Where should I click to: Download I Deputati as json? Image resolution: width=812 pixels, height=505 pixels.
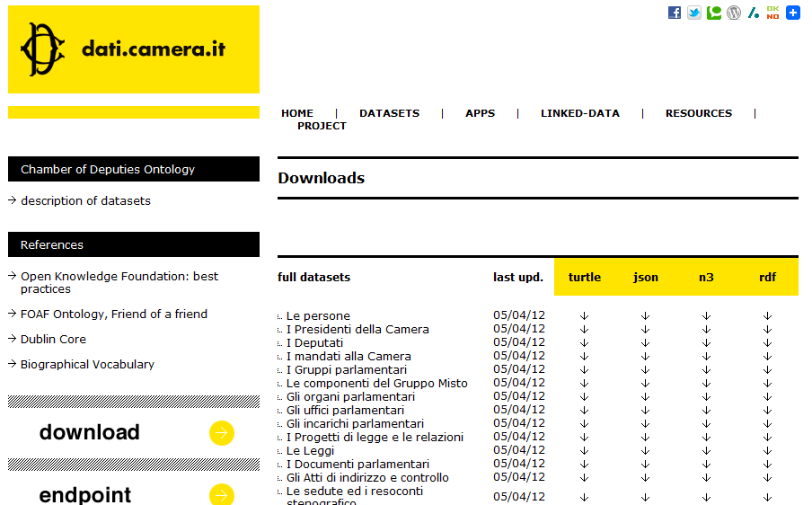[x=645, y=342]
